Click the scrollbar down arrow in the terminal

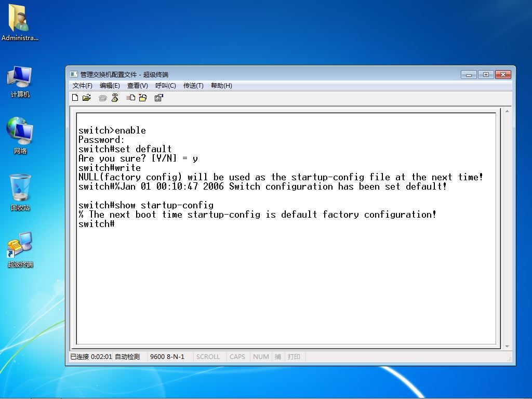(507, 346)
